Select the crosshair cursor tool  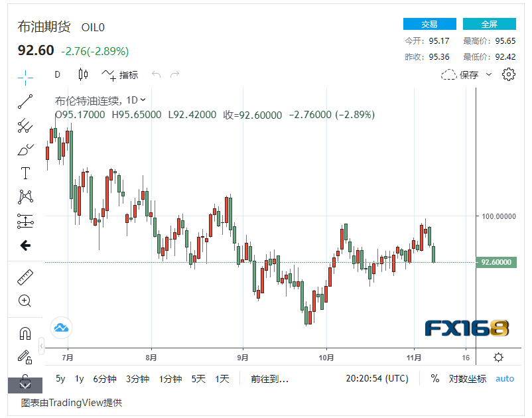(x=25, y=77)
